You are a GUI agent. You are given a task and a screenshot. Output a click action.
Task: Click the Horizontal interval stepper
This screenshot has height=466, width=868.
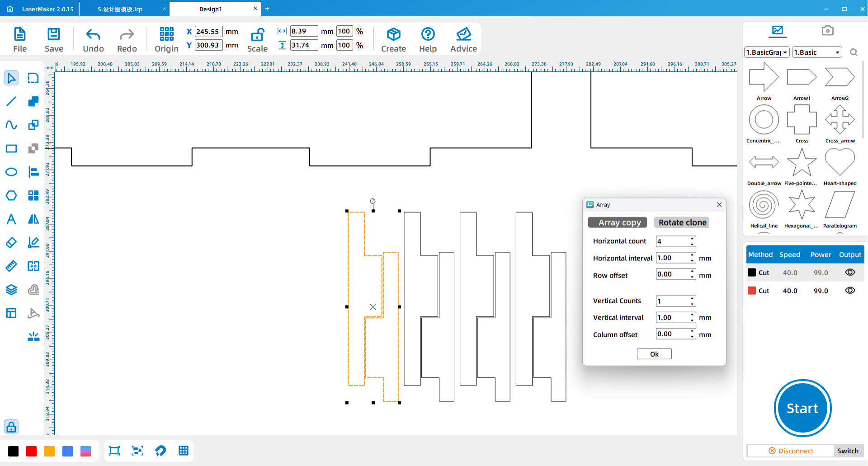click(x=692, y=258)
